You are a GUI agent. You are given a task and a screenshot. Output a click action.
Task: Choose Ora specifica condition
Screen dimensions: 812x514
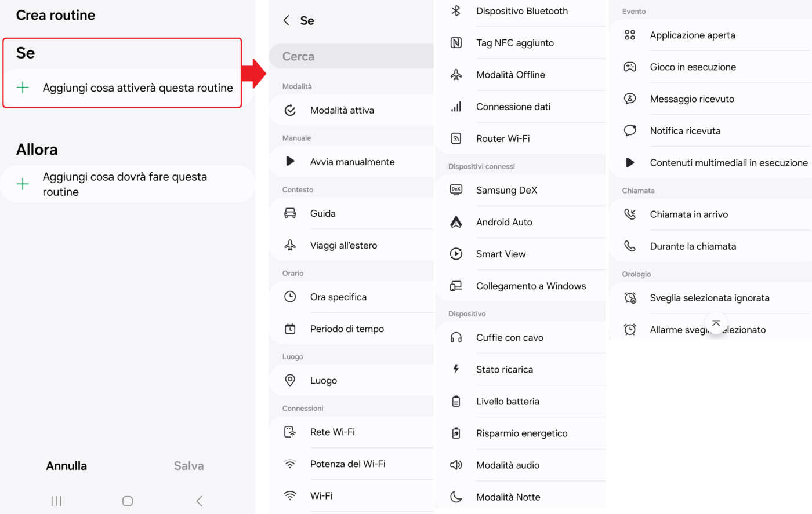(x=338, y=297)
